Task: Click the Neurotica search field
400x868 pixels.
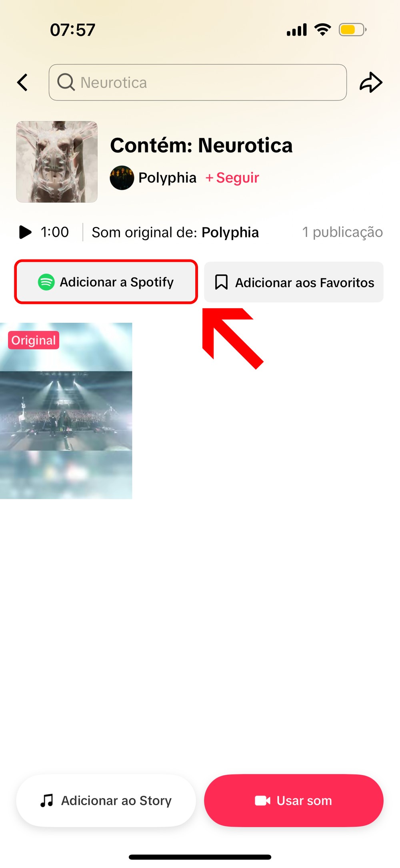Action: coord(198,82)
